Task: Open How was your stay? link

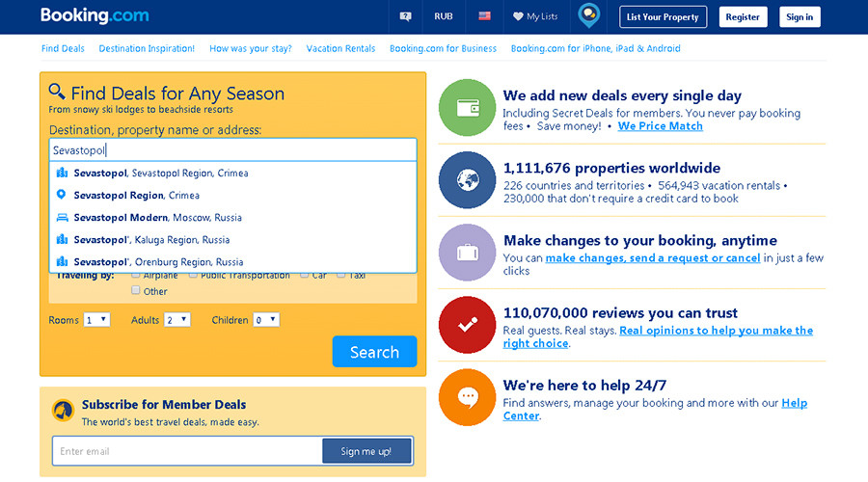Action: click(x=250, y=49)
